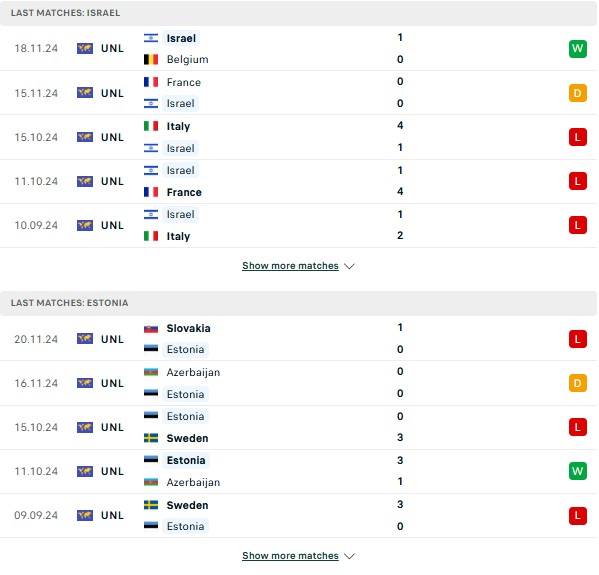Click the green W badge for Israel vs Belgium
Screen dimensions: 599x575
[577, 49]
